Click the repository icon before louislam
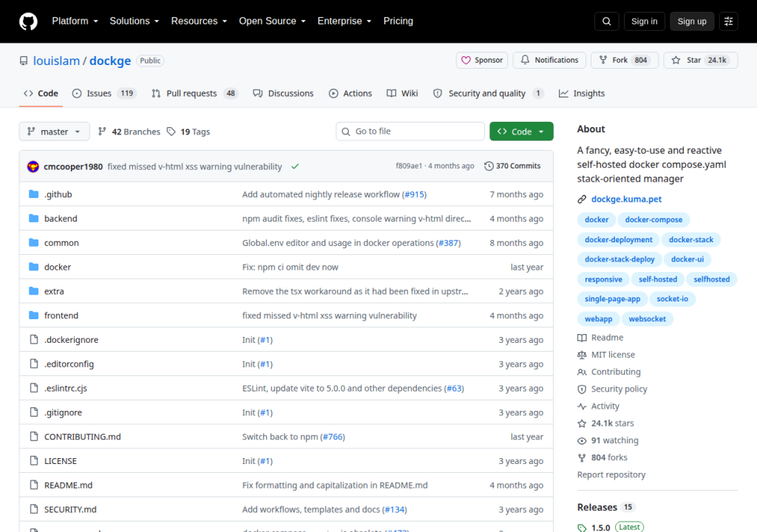 point(24,61)
